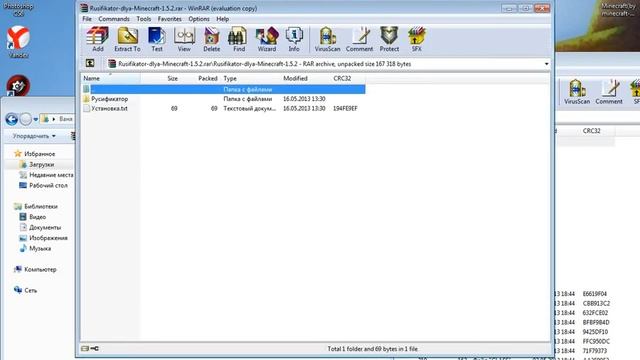Click CRC value E6619F04 in background window
Viewport: 640px width, 360px height.
(x=595, y=294)
